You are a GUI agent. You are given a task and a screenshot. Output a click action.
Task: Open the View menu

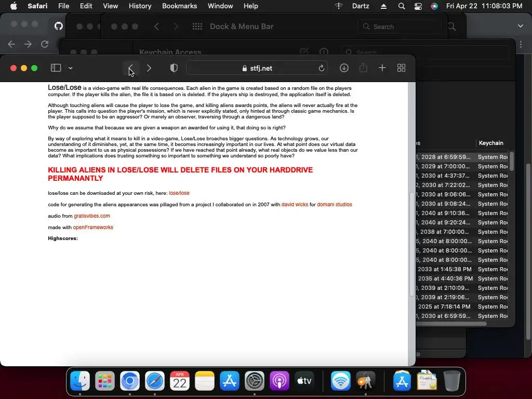pyautogui.click(x=110, y=6)
